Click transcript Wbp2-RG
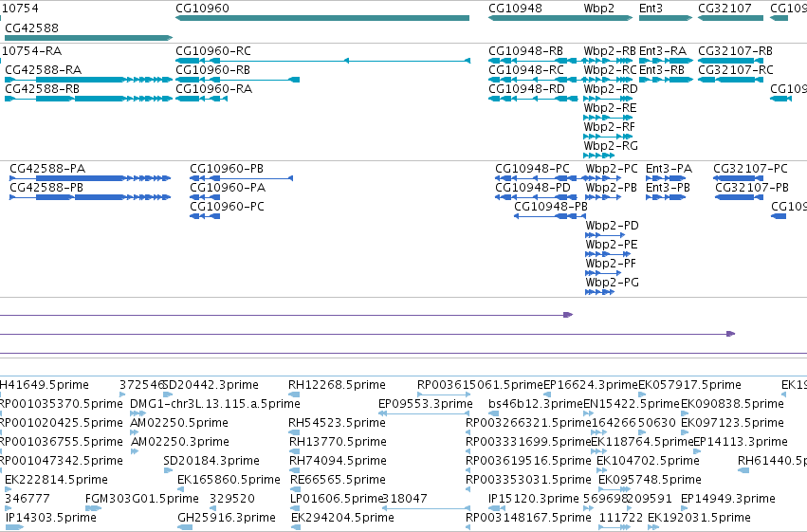Screen dimensions: 807x532 click(x=611, y=146)
